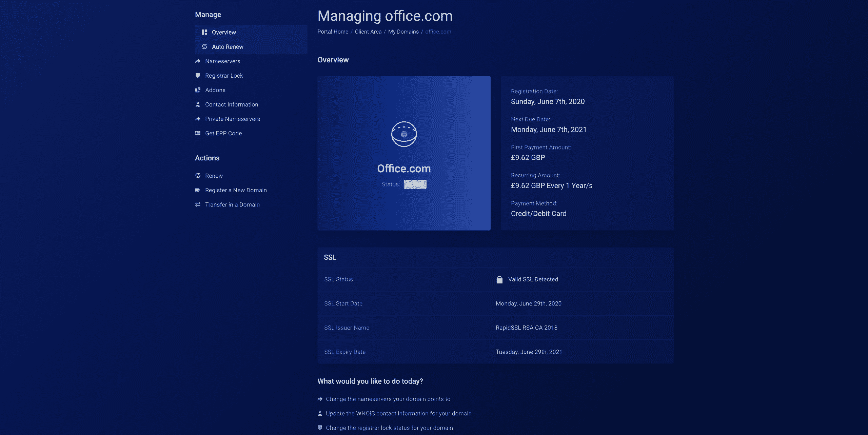This screenshot has height=435, width=868.
Task: Click Transfer in a Domain link
Action: point(232,204)
